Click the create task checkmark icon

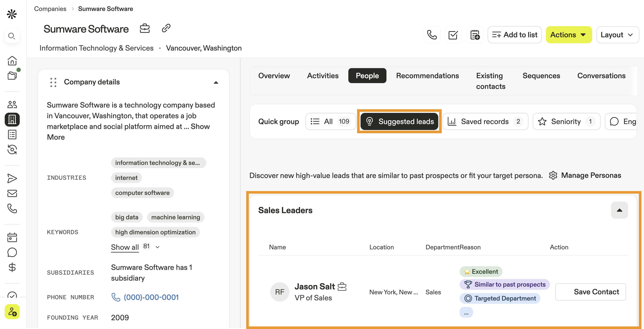point(453,35)
